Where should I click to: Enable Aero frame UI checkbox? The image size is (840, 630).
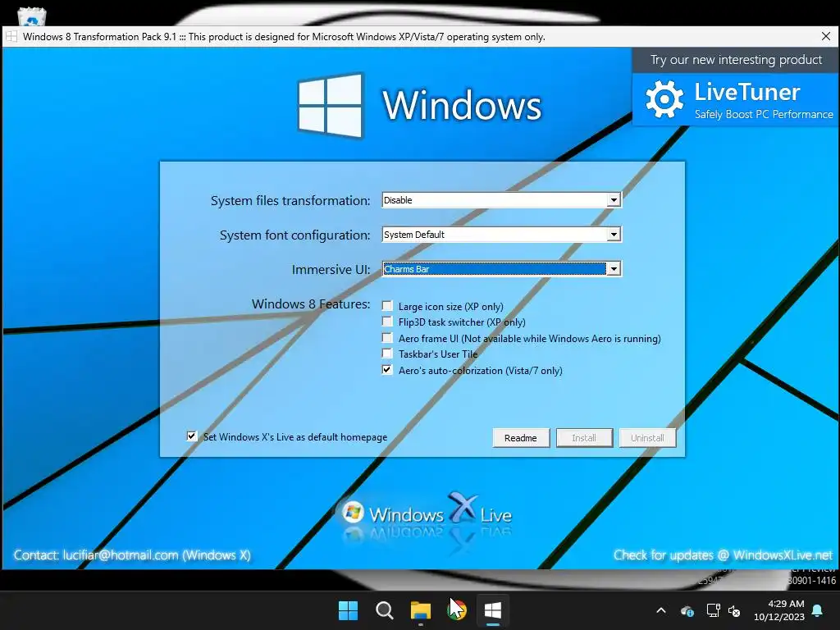[387, 337]
